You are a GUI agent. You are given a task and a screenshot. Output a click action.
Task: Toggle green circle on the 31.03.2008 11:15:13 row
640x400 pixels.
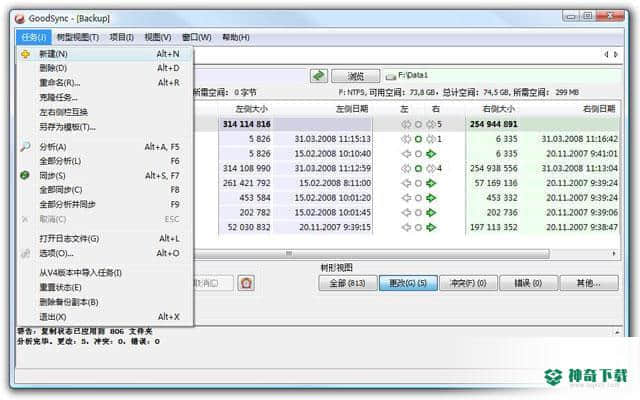pyautogui.click(x=418, y=139)
